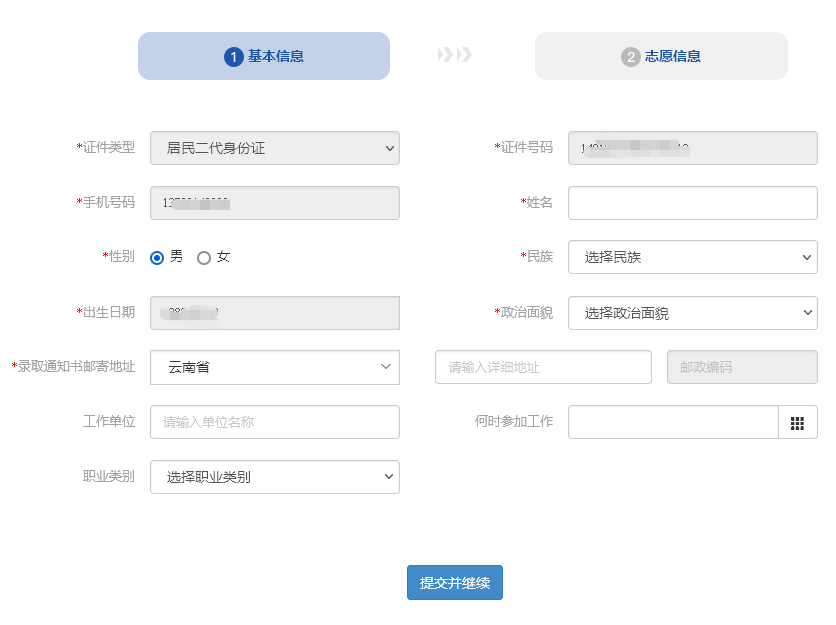Image resolution: width=836 pixels, height=625 pixels.
Task: Select the 男 gender radio button
Action: 157,257
